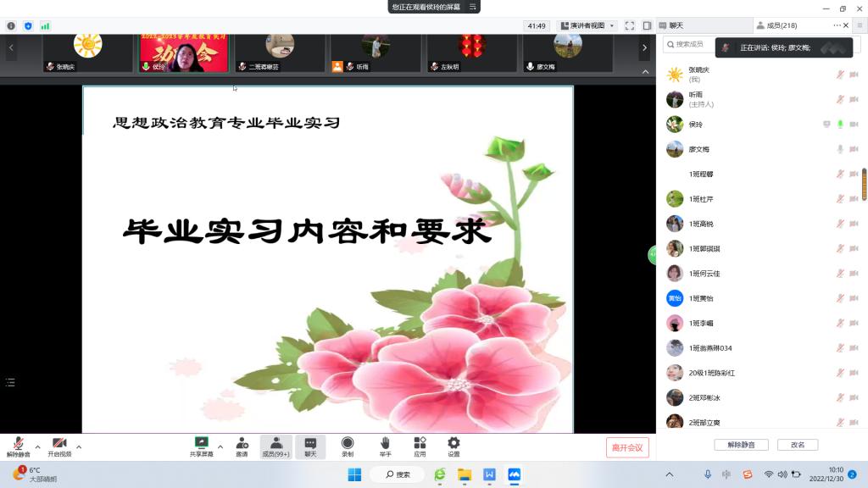The height and width of the screenshot is (488, 868).
Task: Click the 共享屏幕 share screen icon
Action: click(201, 443)
